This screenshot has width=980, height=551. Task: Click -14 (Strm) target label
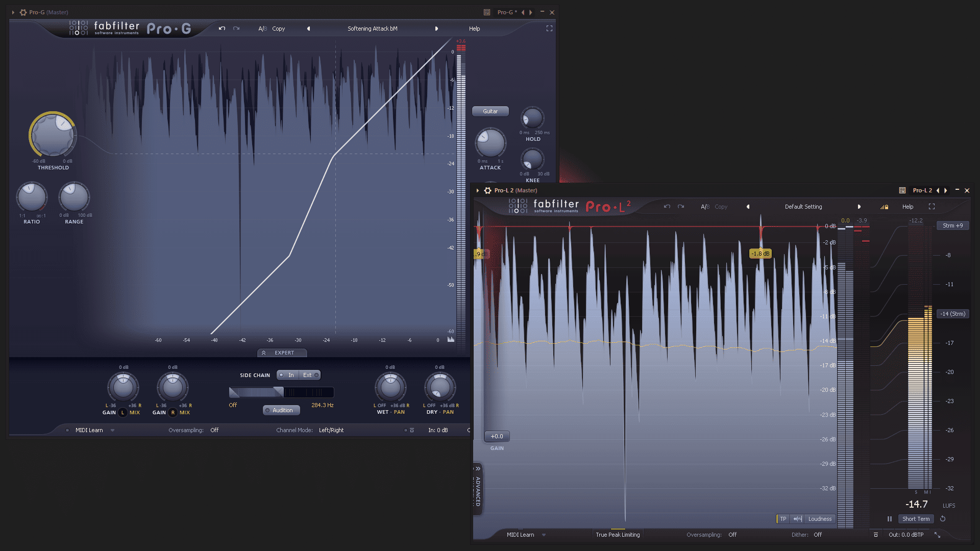point(952,314)
